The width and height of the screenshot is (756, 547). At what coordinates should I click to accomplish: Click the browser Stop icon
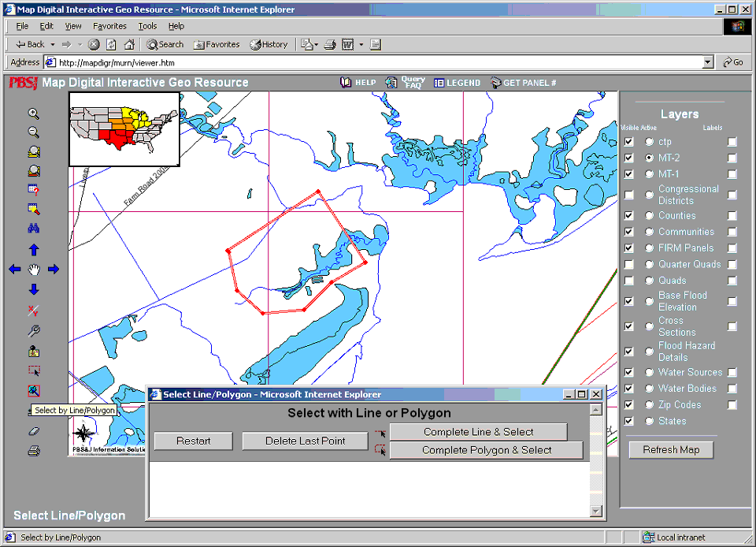tap(94, 44)
